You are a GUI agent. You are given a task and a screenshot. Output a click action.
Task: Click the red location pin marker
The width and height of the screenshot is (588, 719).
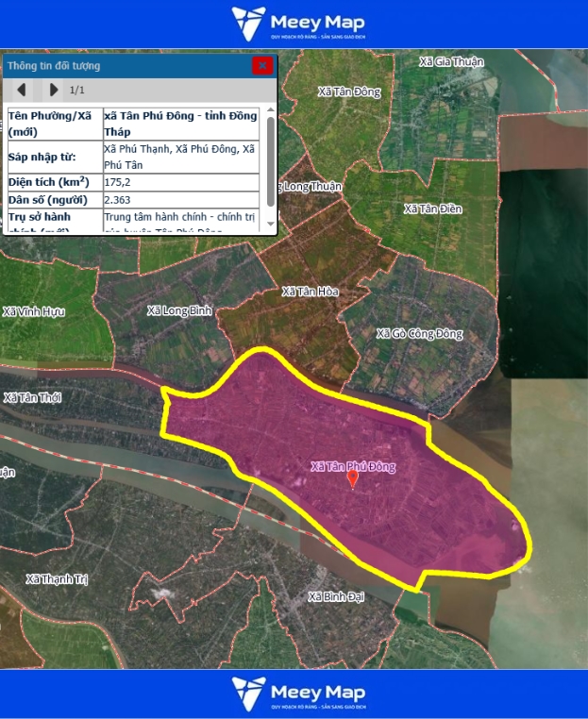pyautogui.click(x=353, y=478)
